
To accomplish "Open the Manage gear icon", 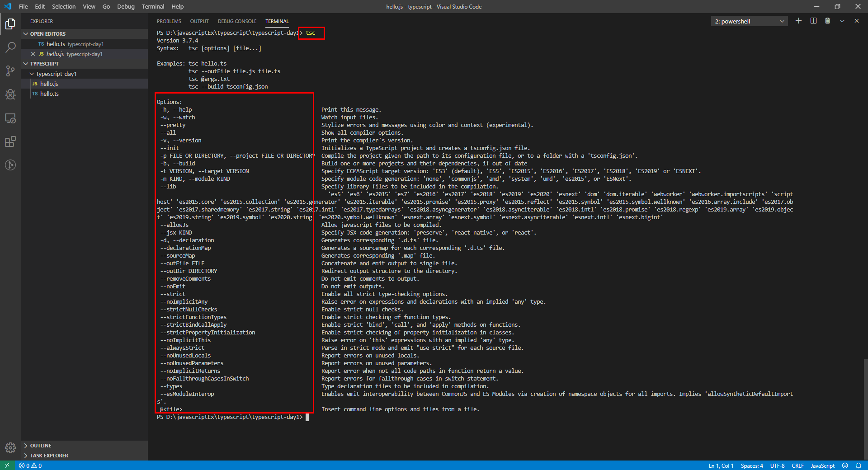I will 10,448.
